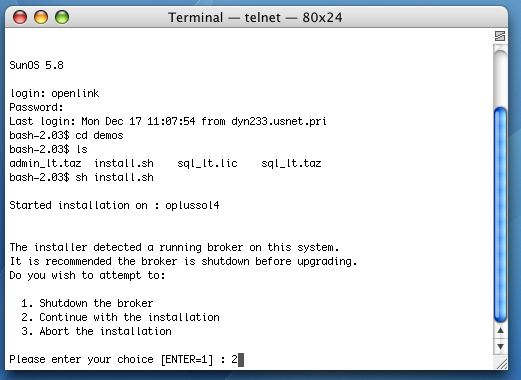
Task: Minimize the window with yellow button
Action: (x=41, y=17)
